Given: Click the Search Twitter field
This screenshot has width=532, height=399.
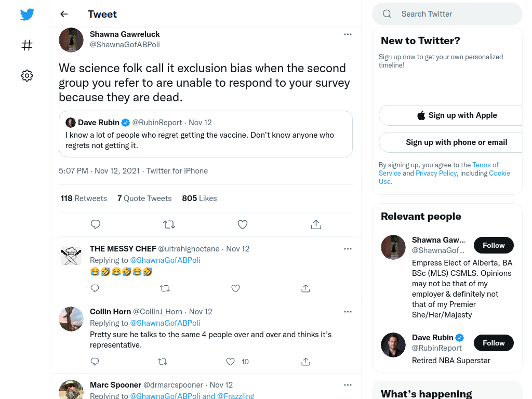Looking at the screenshot, I should [447, 14].
